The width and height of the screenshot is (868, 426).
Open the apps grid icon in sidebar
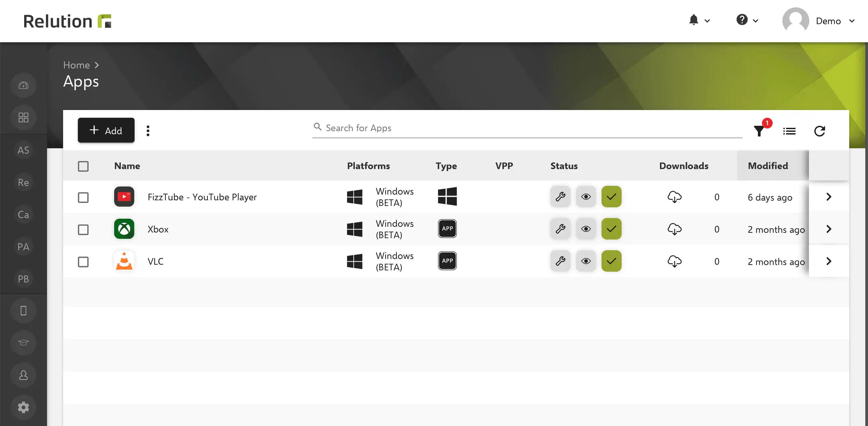coord(23,117)
